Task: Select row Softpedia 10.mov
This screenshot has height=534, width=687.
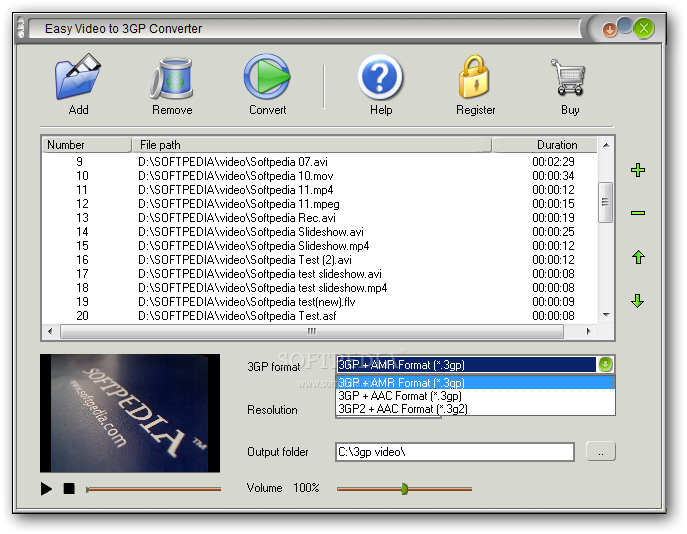Action: pos(319,176)
